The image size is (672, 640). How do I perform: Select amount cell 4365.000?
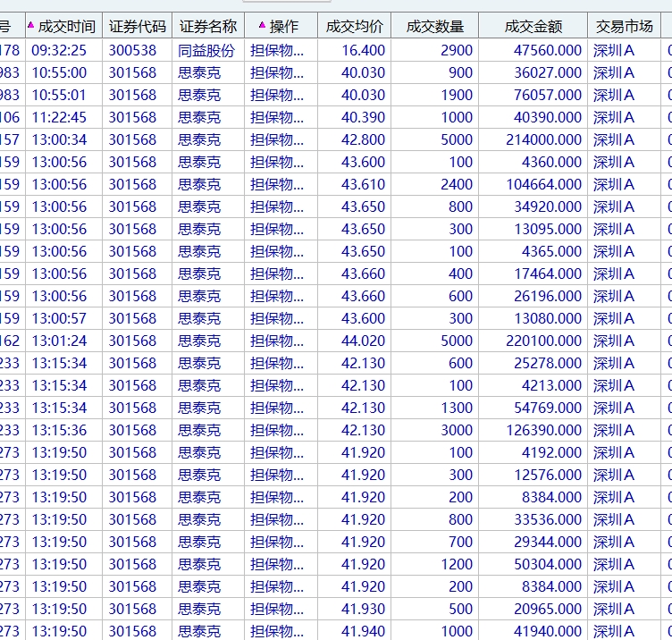click(x=551, y=251)
